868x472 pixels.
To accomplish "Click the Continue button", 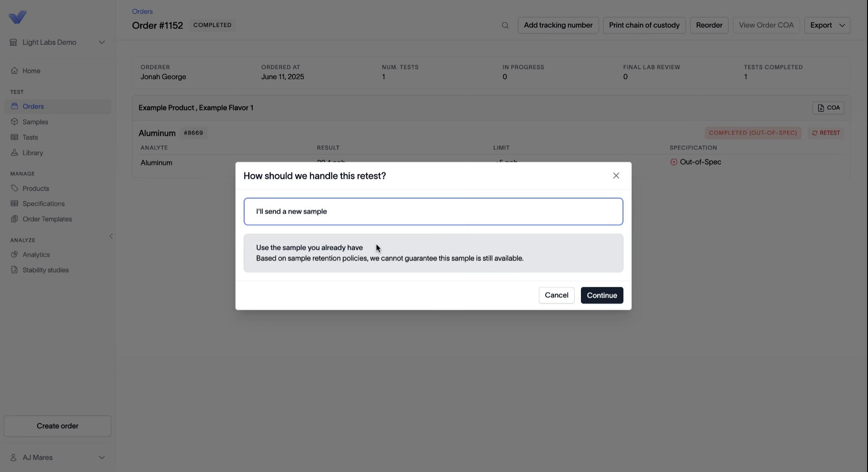I will [602, 295].
